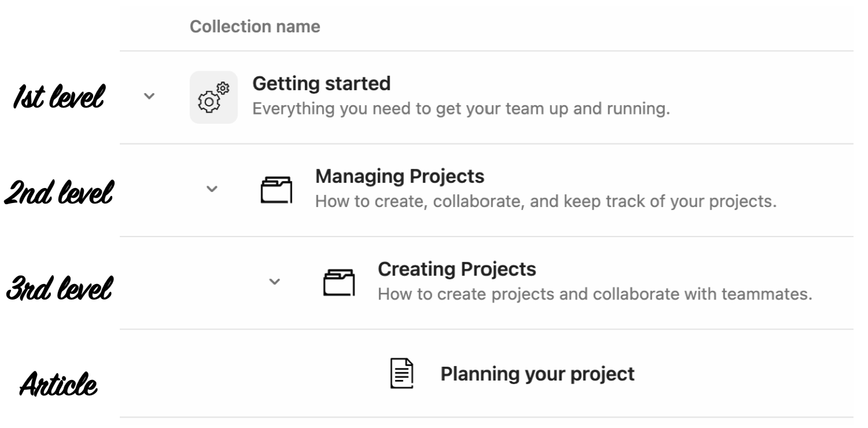This screenshot has width=868, height=428.
Task: Click the divider line beneath the article row
Action: [486, 417]
